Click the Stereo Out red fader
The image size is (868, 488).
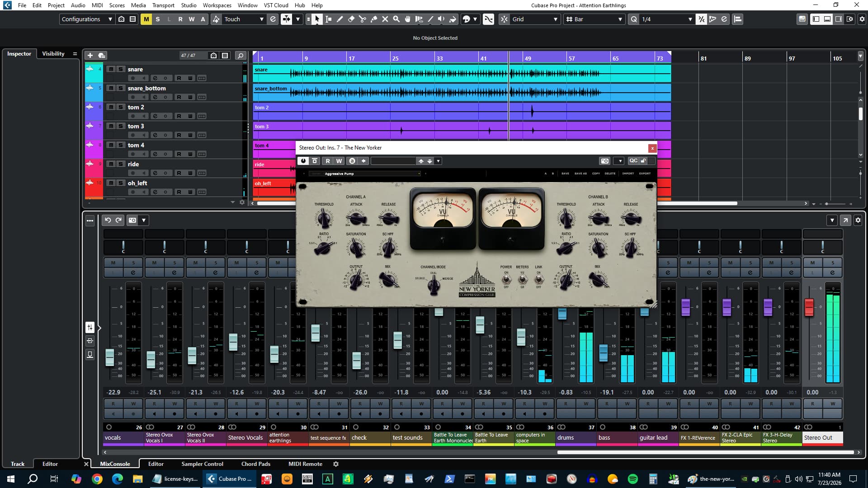tap(809, 307)
